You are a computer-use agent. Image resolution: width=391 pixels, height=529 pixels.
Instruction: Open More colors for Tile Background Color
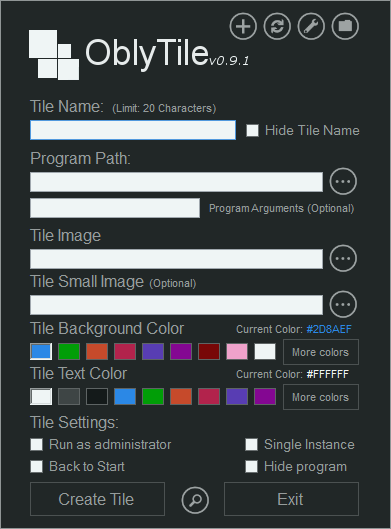coord(320,352)
